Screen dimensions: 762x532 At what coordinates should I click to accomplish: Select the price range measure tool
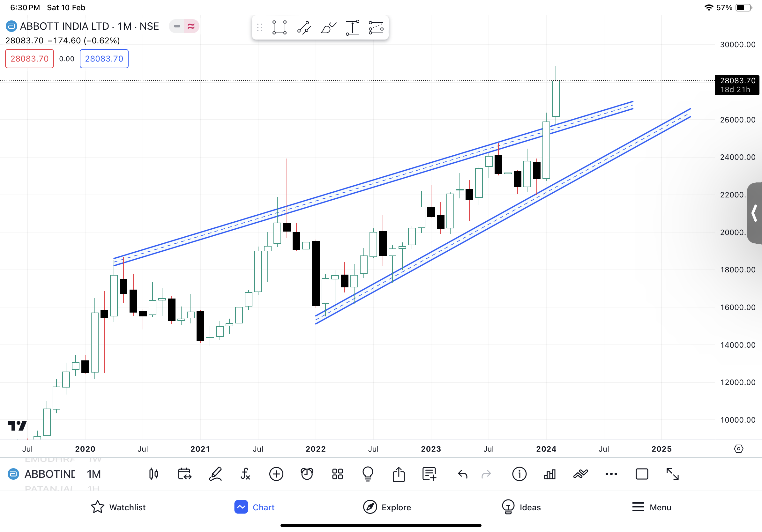tap(352, 27)
